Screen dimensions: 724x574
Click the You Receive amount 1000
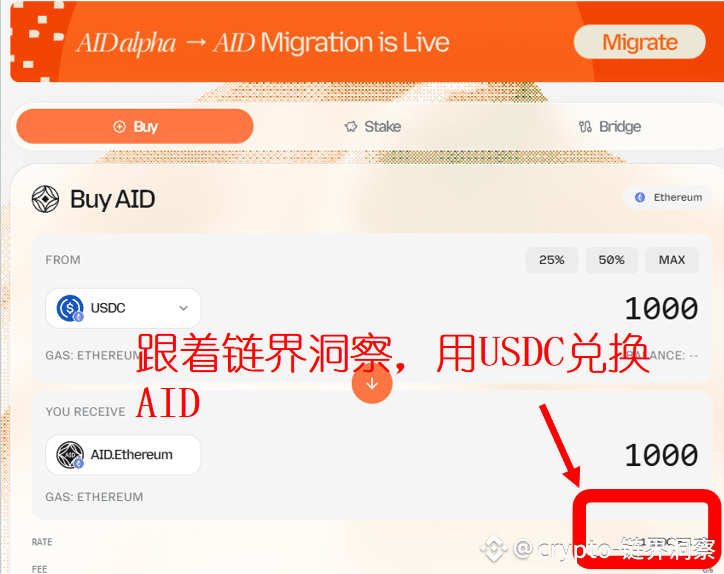click(x=661, y=455)
